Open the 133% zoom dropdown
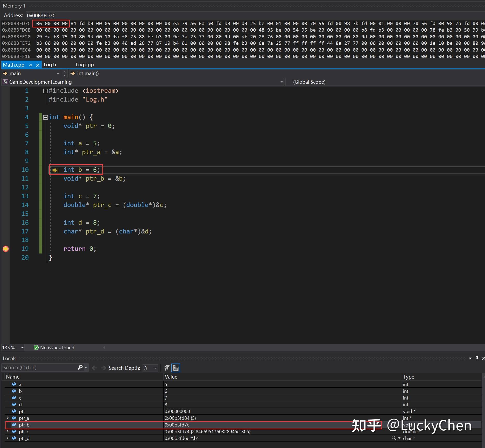 tap(22, 347)
